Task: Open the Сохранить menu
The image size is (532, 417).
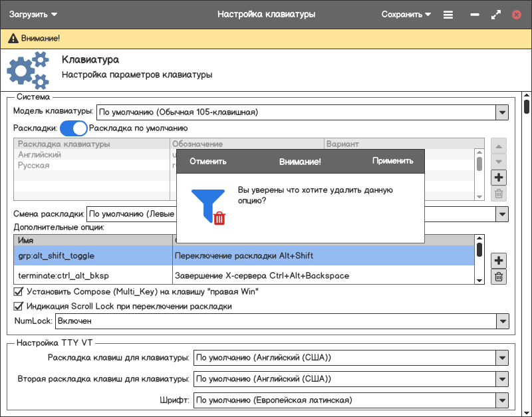Action: pos(406,14)
